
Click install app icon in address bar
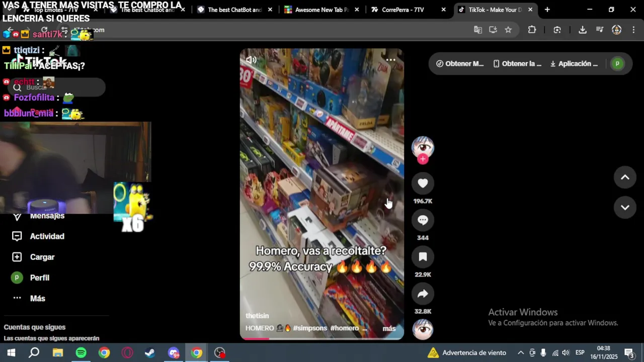click(x=493, y=30)
